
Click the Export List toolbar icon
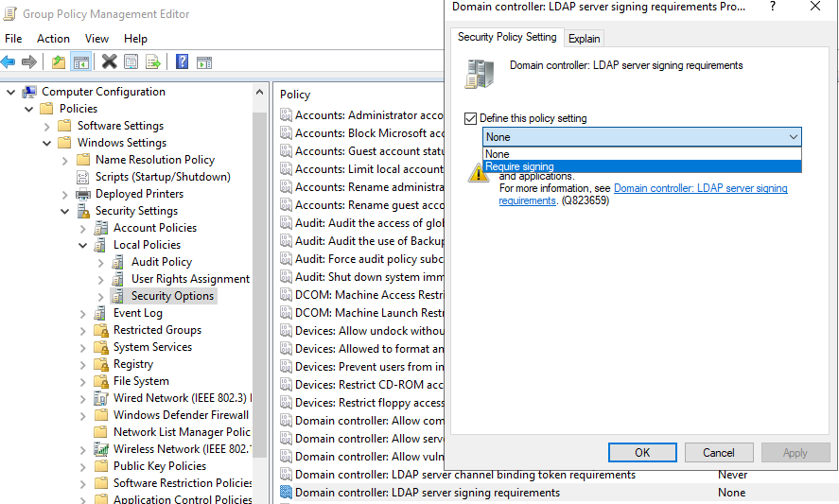tap(152, 62)
